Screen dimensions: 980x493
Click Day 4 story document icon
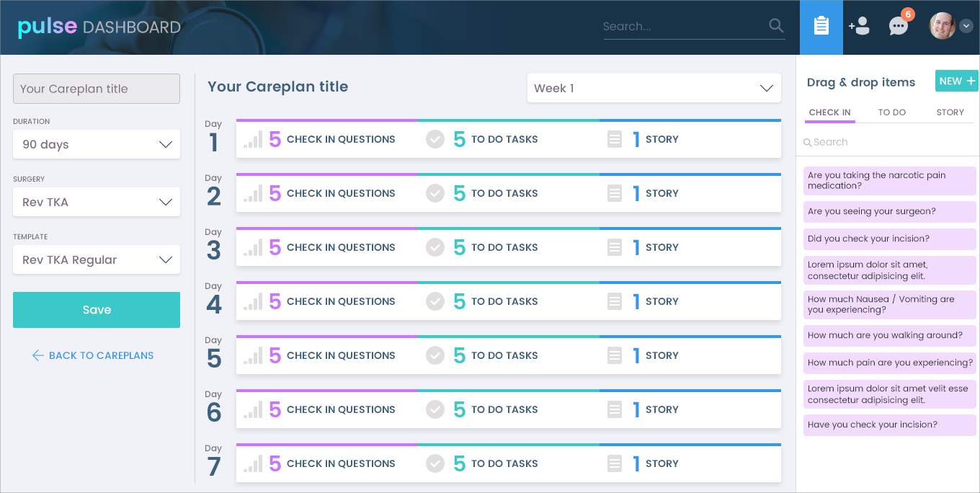point(615,301)
